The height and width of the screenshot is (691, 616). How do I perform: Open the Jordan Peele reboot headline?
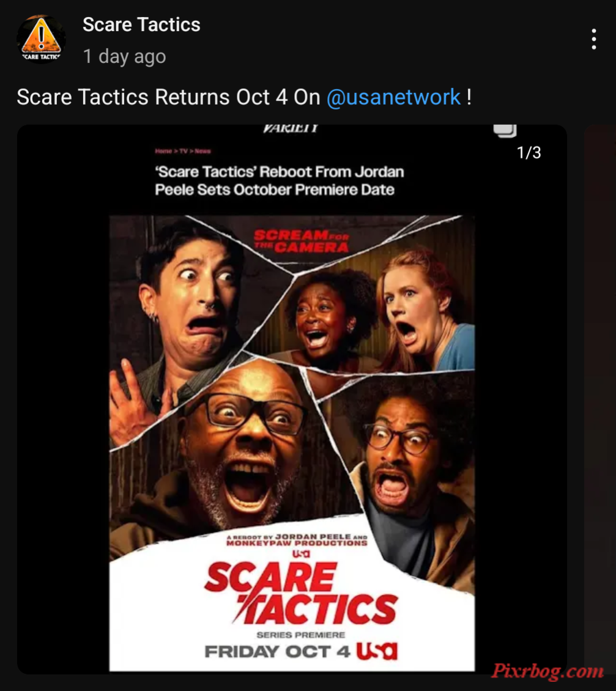[x=279, y=180]
